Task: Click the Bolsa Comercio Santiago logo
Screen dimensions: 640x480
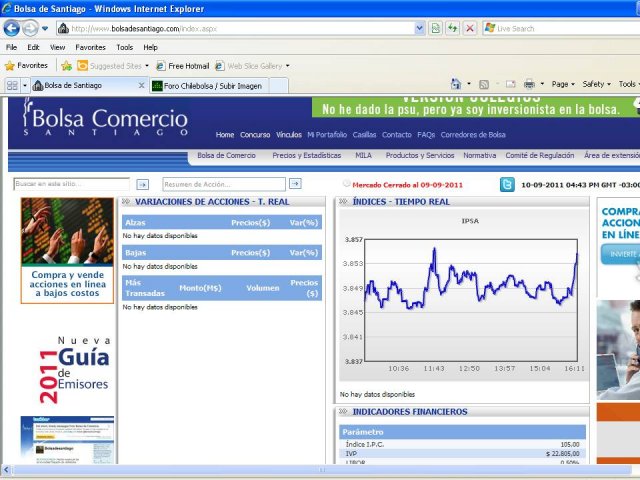Action: (x=106, y=118)
